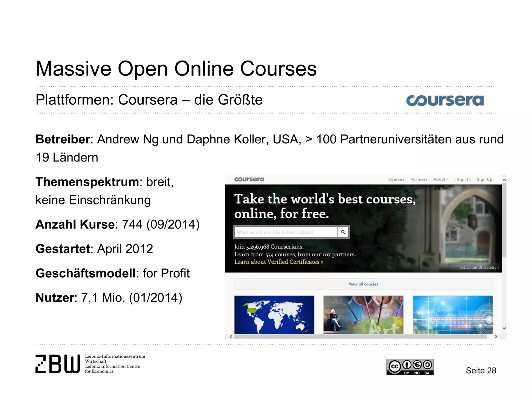Click the 'Join 5,296,968 Courserians.' text
Image resolution: width=532 pixels, height=399 pixels.
[x=269, y=247]
